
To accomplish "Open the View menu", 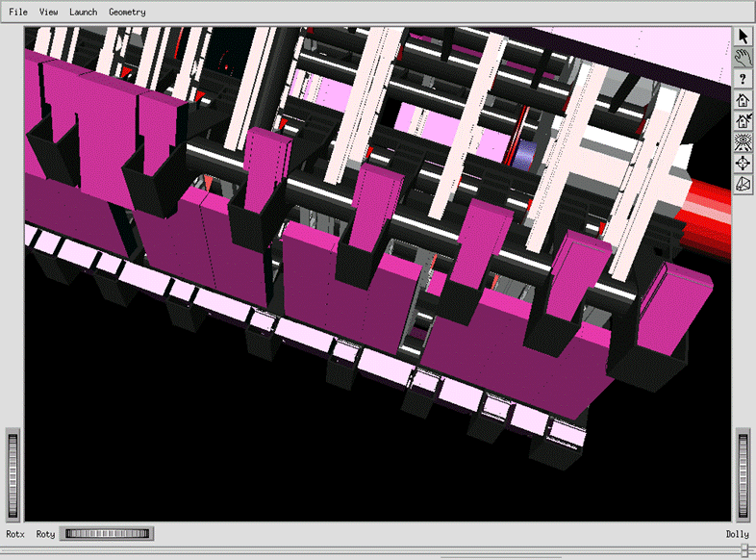I will click(x=48, y=13).
